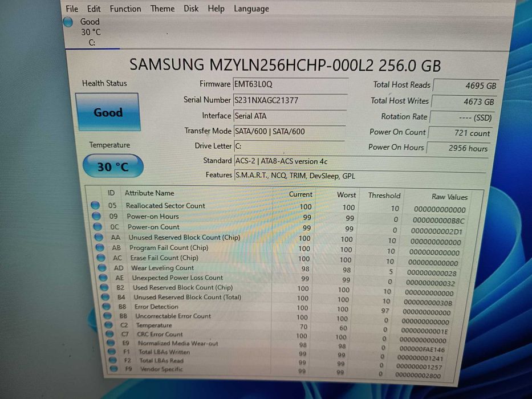Click status icon for Unused Reserved Block Count (Total)

point(105,297)
